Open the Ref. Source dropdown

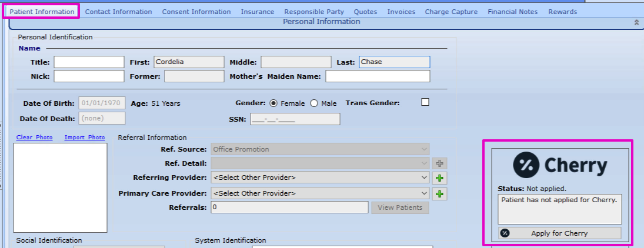pos(320,149)
